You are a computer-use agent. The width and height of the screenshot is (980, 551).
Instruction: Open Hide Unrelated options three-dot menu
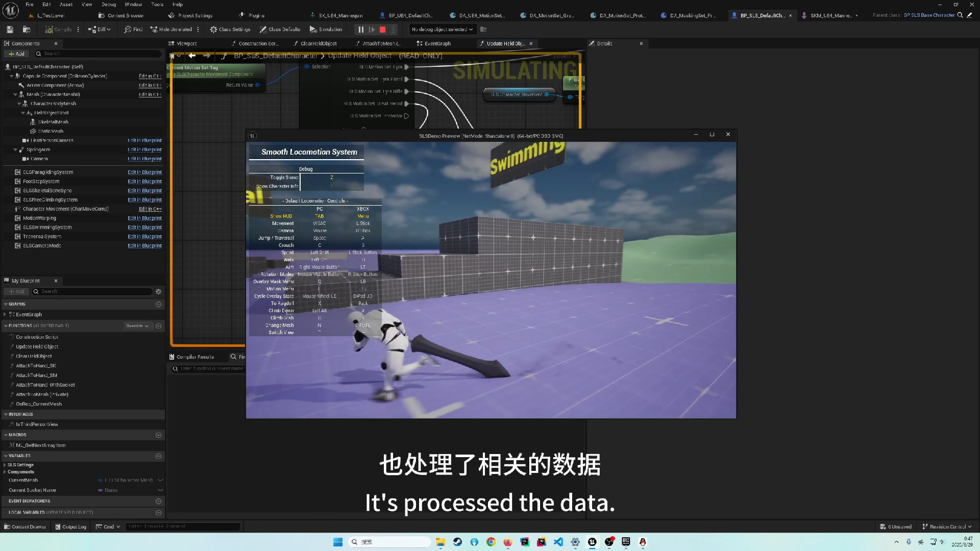pos(198,30)
